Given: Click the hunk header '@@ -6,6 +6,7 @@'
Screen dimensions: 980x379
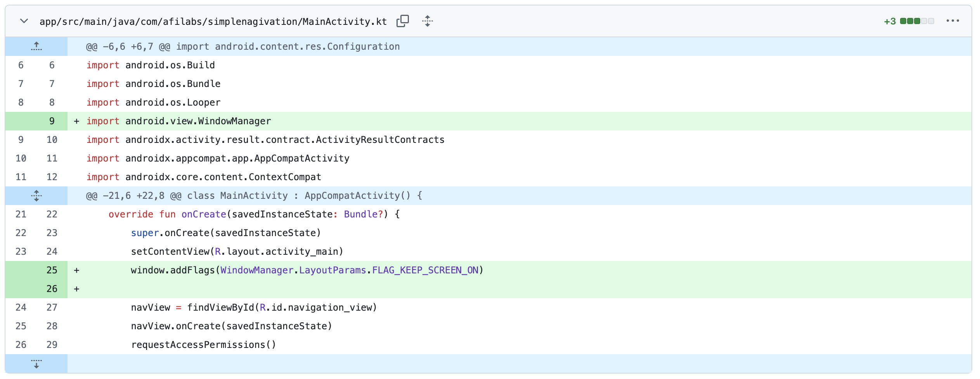Looking at the screenshot, I should click(243, 47).
